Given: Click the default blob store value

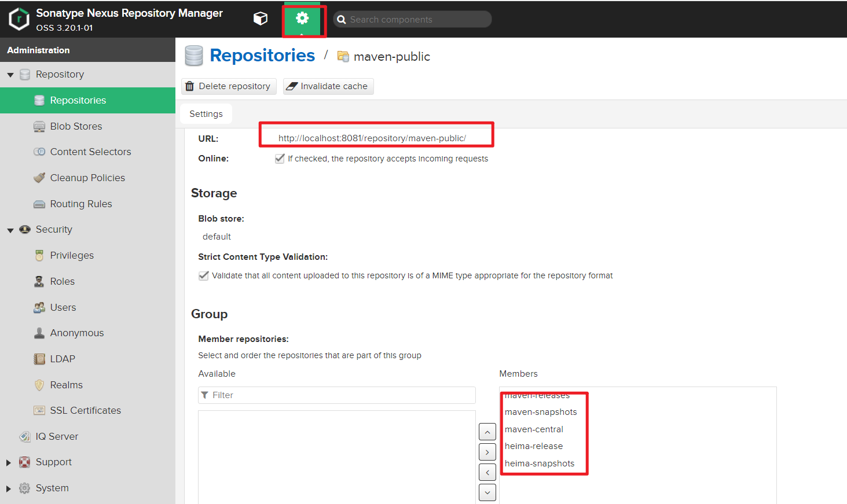Looking at the screenshot, I should point(217,237).
